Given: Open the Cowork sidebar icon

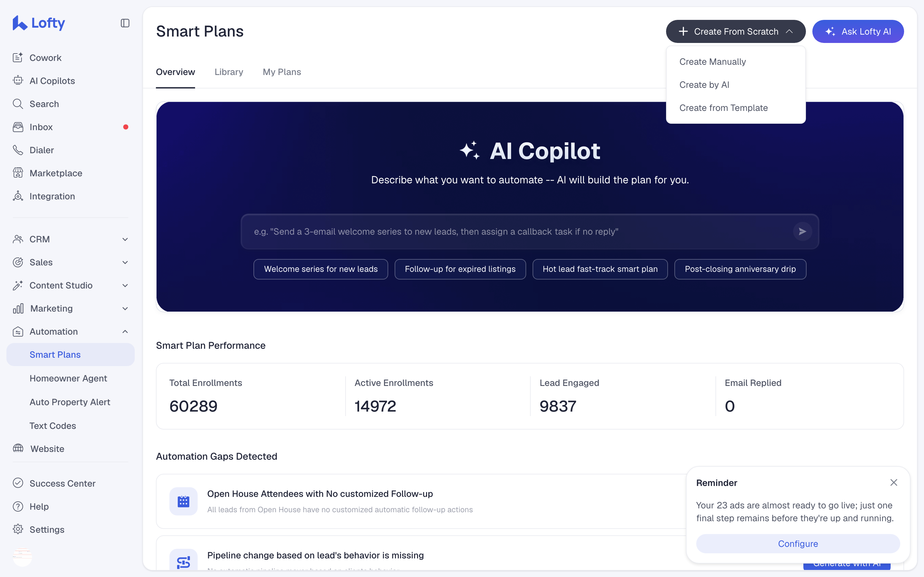Looking at the screenshot, I should tap(18, 58).
